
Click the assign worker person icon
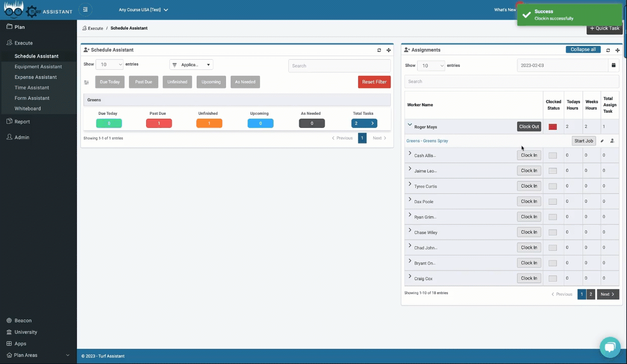click(612, 141)
